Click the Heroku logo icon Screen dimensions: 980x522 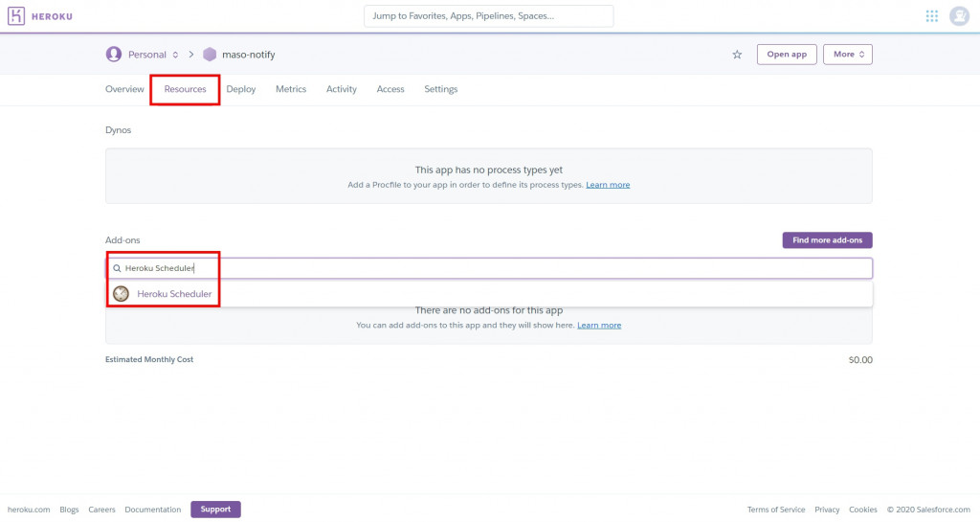(16, 16)
